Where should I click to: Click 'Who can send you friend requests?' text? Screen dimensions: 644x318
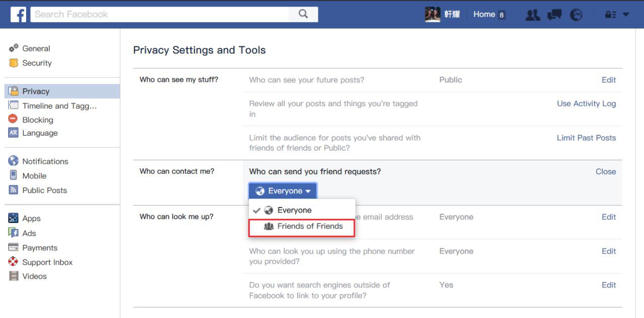(315, 171)
